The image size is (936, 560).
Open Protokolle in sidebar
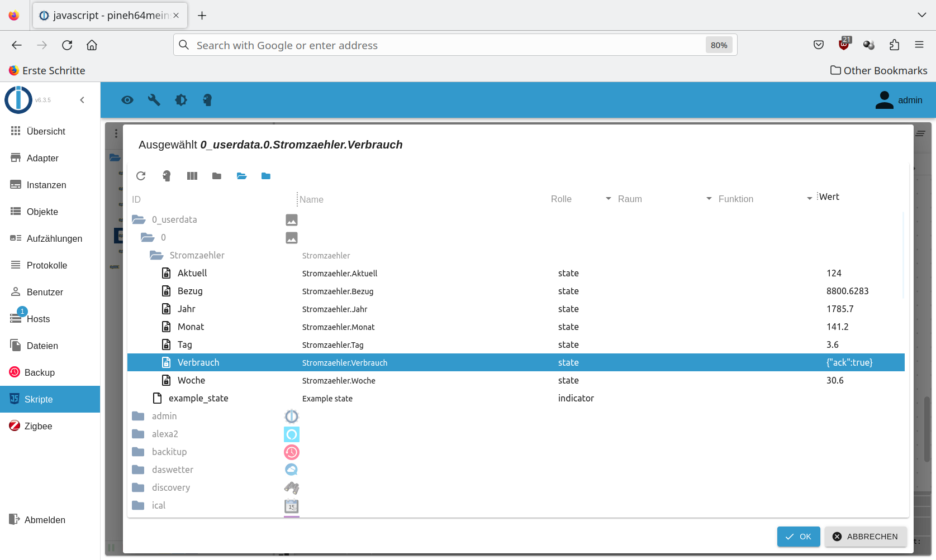(50, 265)
